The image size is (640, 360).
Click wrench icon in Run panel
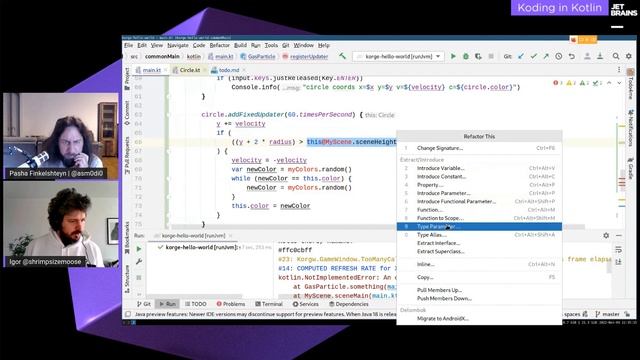pyautogui.click(x=139, y=262)
